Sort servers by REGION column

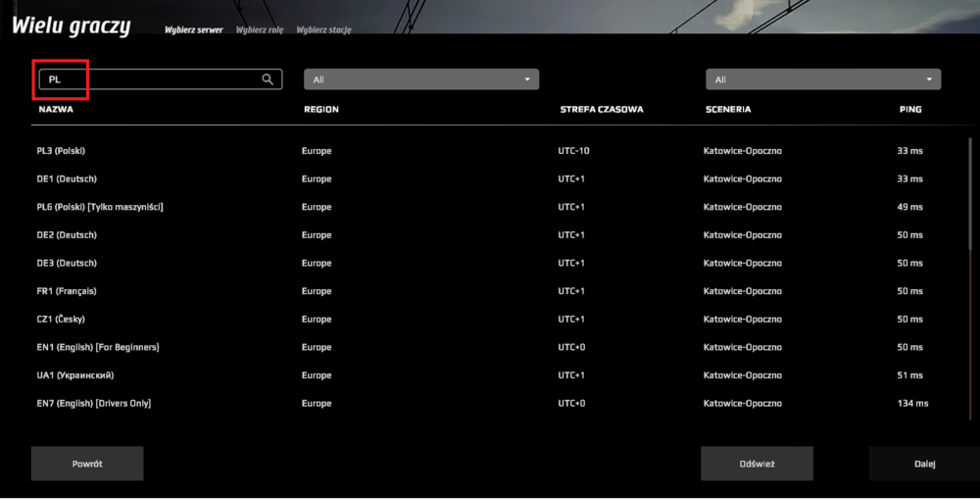(321, 110)
